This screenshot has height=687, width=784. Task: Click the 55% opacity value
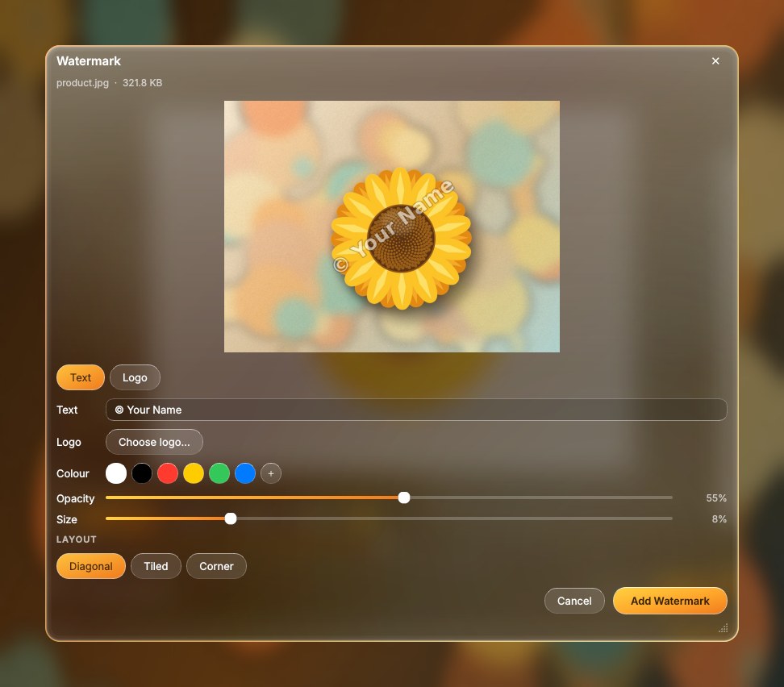[716, 498]
